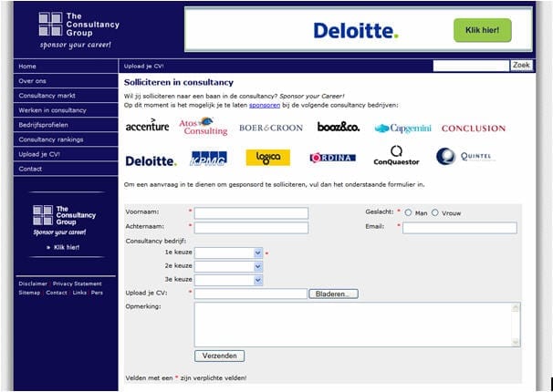This screenshot has height=392, width=553.
Task: Click the Quintel logo
Action: (465, 157)
